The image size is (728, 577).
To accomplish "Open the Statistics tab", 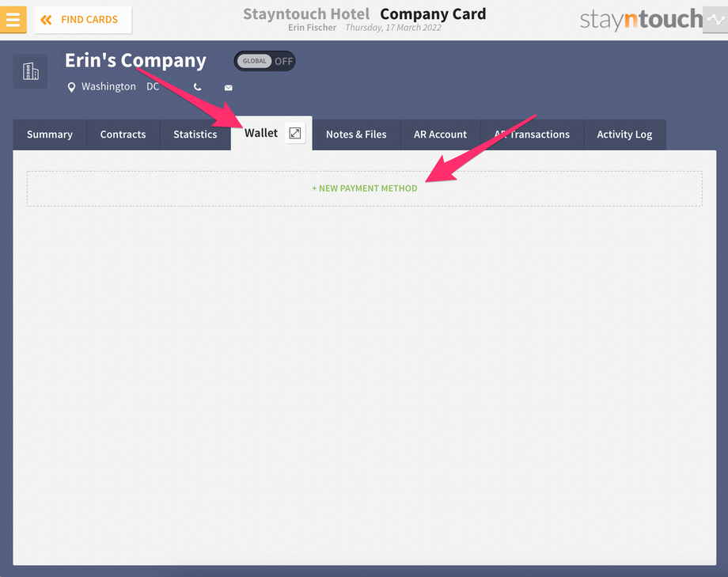I will 195,135.
